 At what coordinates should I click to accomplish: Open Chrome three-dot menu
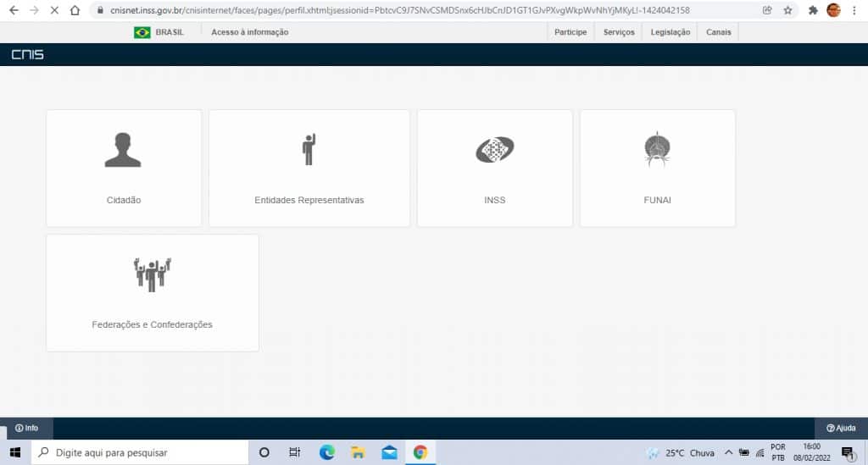854,10
